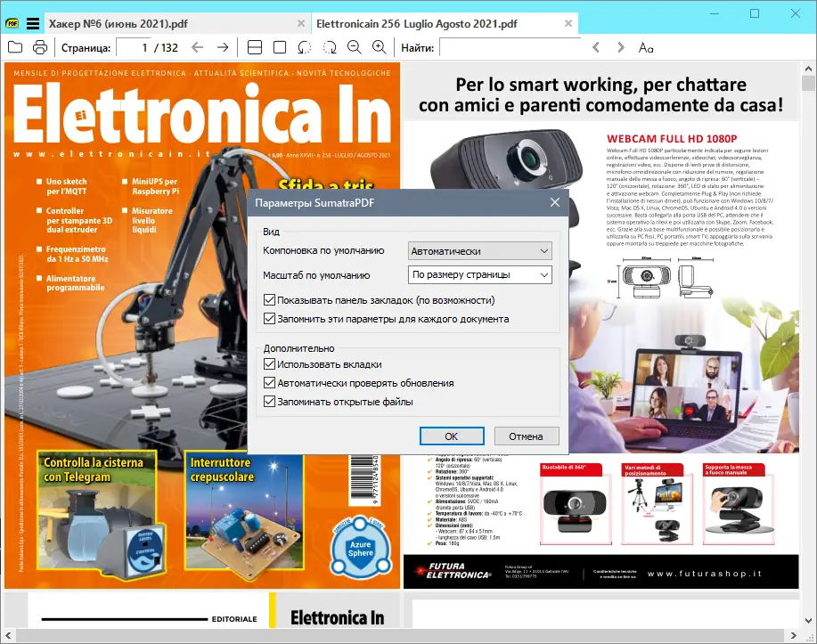Click vertical scrollbar up arrow
Viewport: 817px width, 644px height.
(x=808, y=69)
